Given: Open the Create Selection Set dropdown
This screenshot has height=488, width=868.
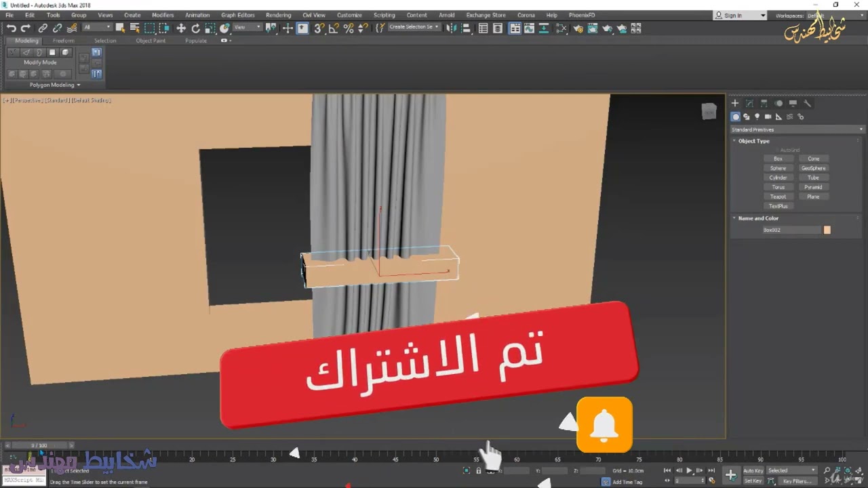Looking at the screenshot, I should [x=414, y=27].
